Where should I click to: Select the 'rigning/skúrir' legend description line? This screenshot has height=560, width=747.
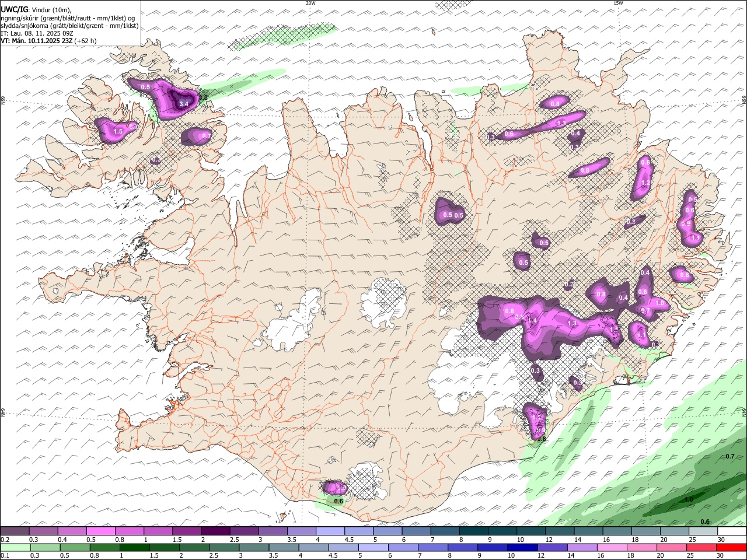point(68,17)
